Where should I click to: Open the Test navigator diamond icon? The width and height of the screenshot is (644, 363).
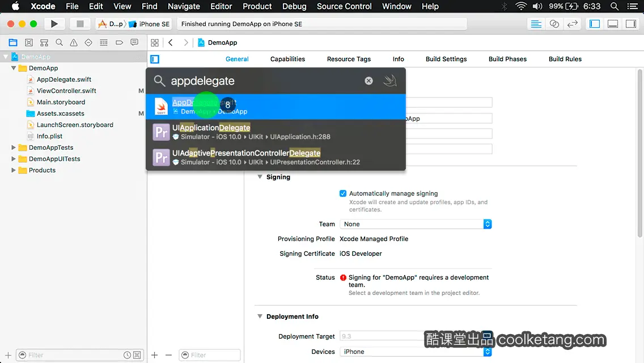pos(88,43)
